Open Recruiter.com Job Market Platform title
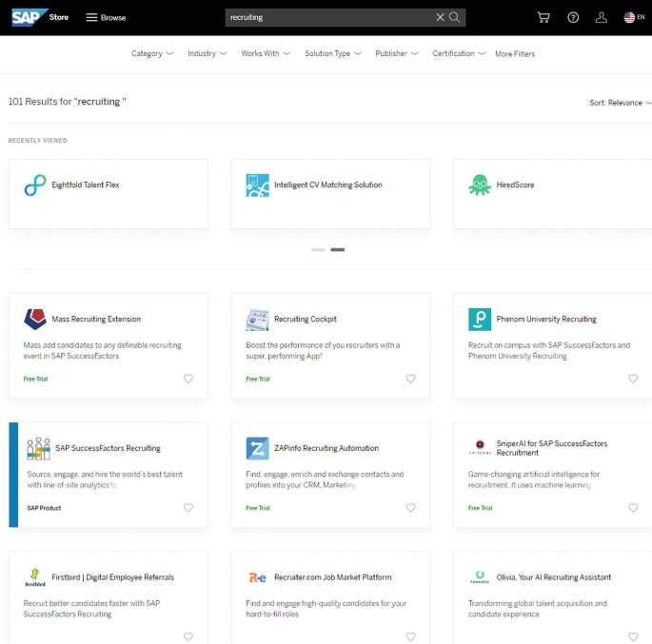 coord(332,577)
